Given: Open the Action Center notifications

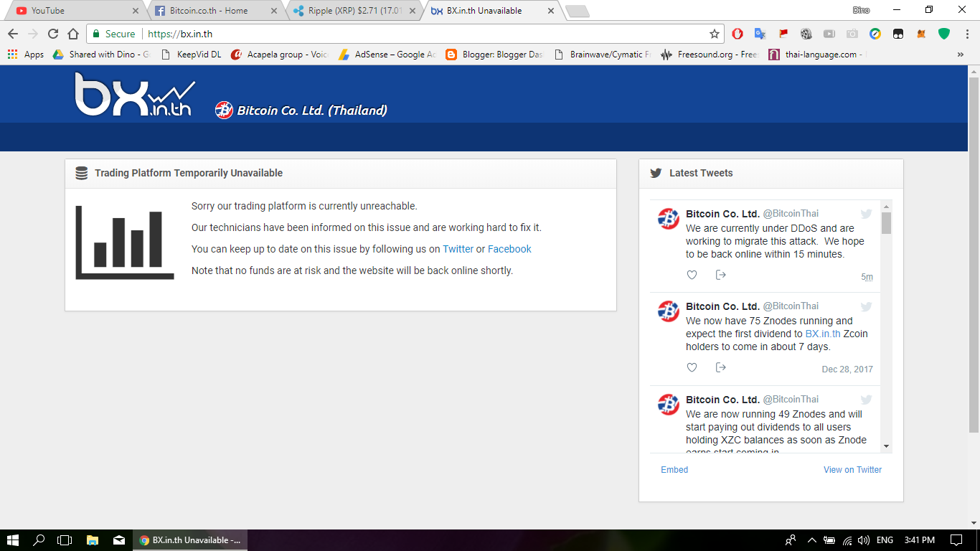Looking at the screenshot, I should [x=956, y=540].
